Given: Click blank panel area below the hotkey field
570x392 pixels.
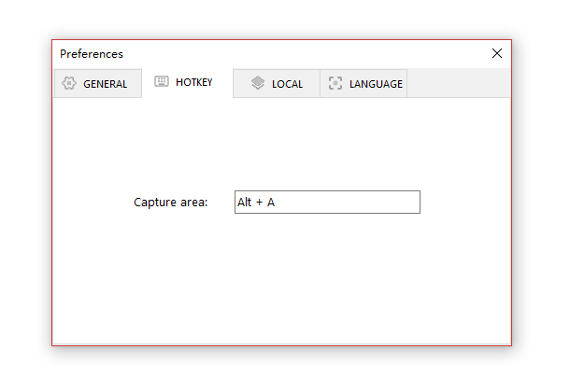Looking at the screenshot, I should click(281, 278).
